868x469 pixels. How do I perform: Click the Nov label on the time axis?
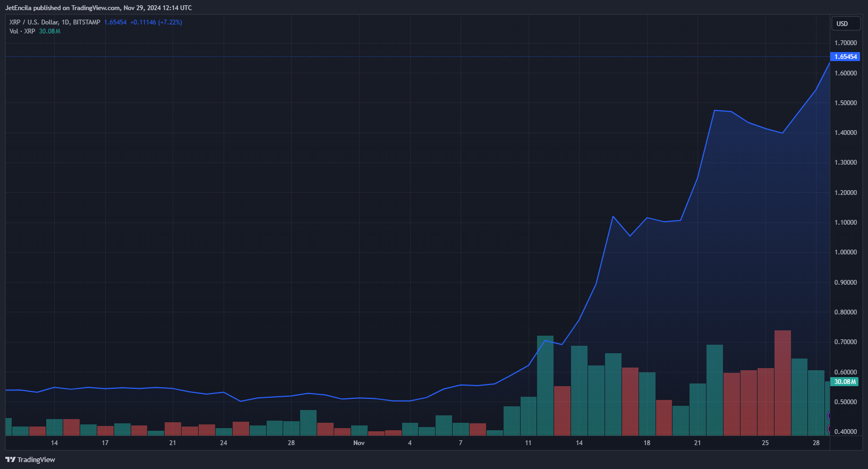tap(359, 443)
